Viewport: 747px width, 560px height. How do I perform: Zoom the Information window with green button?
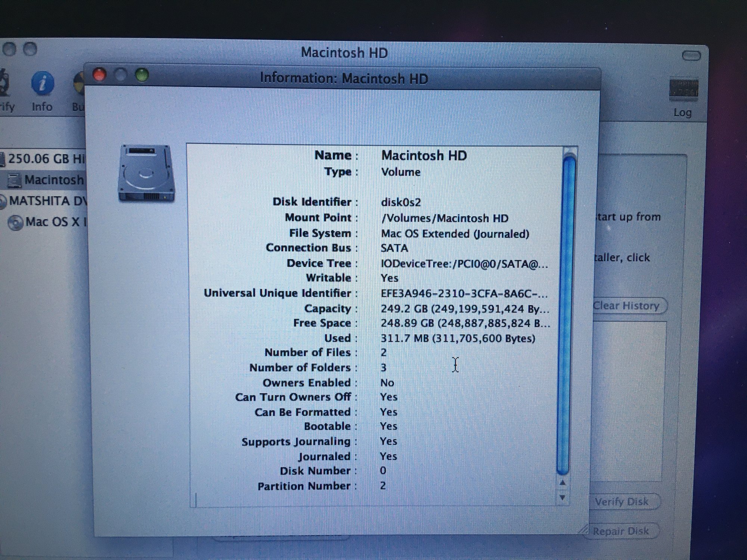pyautogui.click(x=142, y=75)
